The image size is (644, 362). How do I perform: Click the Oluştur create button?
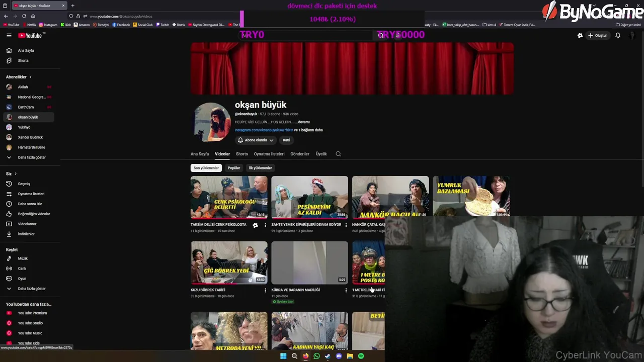tap(598, 35)
